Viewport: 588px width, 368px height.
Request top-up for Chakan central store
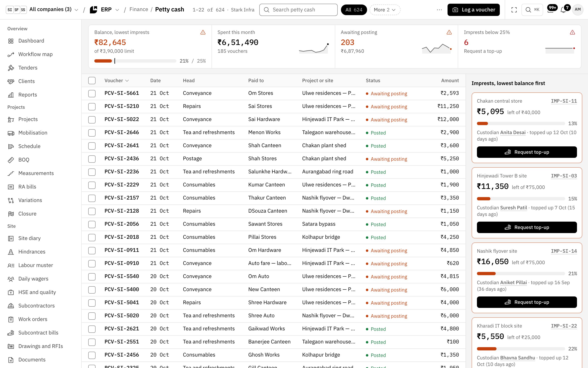[x=527, y=152]
